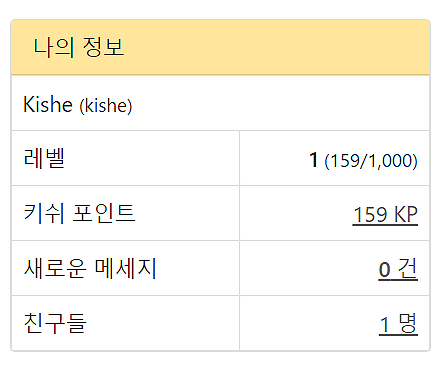Click the KP unit in points link
Screen dimensions: 442x368
click(x=406, y=214)
